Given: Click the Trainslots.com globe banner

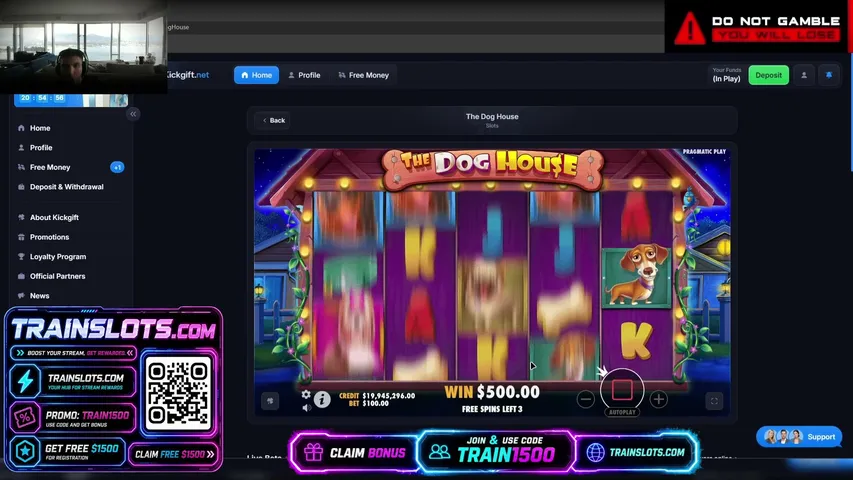Looking at the screenshot, I should (x=635, y=452).
